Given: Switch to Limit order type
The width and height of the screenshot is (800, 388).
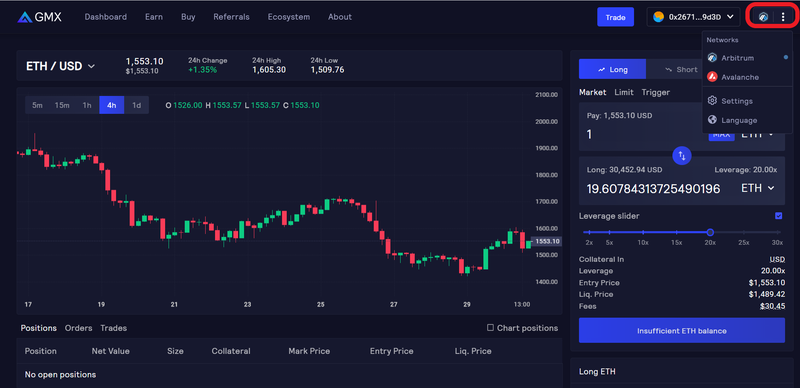Looking at the screenshot, I should (623, 92).
